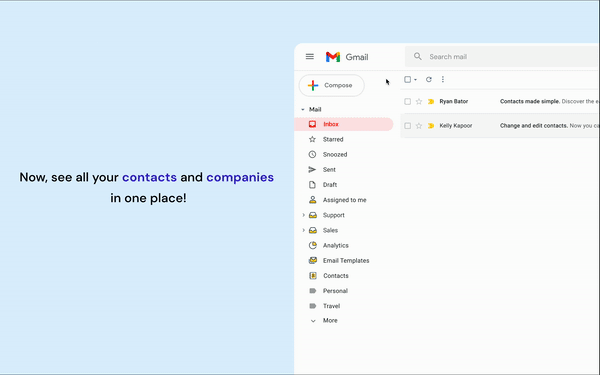600x375 pixels.
Task: Click the search magnifier icon
Action: point(417,57)
